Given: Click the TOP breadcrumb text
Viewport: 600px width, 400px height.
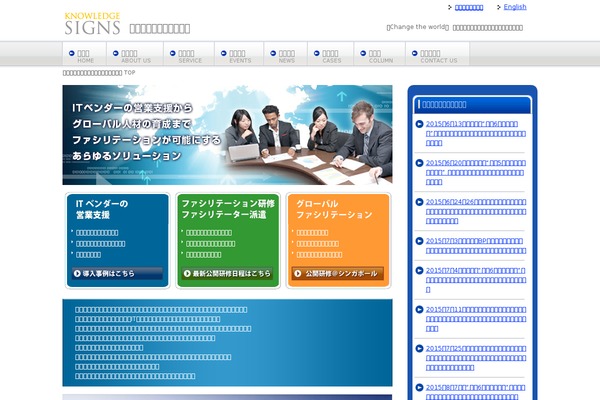Looking at the screenshot, I should pyautogui.click(x=129, y=72).
